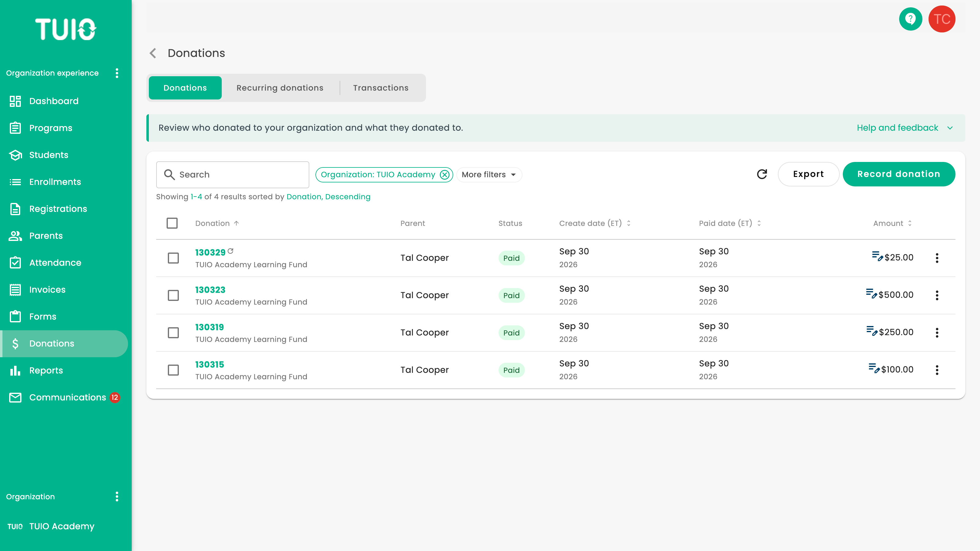Viewport: 980px width, 551px height.
Task: Click the Export button
Action: point(809,174)
